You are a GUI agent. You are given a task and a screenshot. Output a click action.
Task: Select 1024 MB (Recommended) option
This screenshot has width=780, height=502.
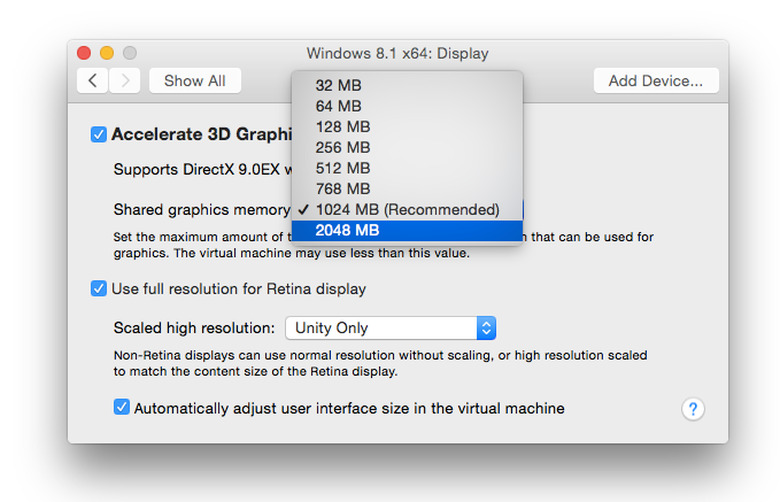coord(407,209)
